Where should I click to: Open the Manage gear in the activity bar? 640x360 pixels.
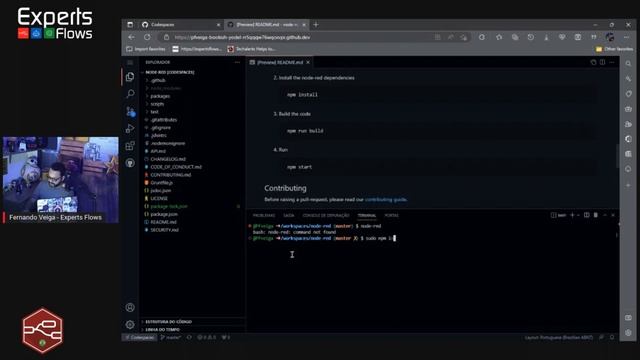coord(130,324)
